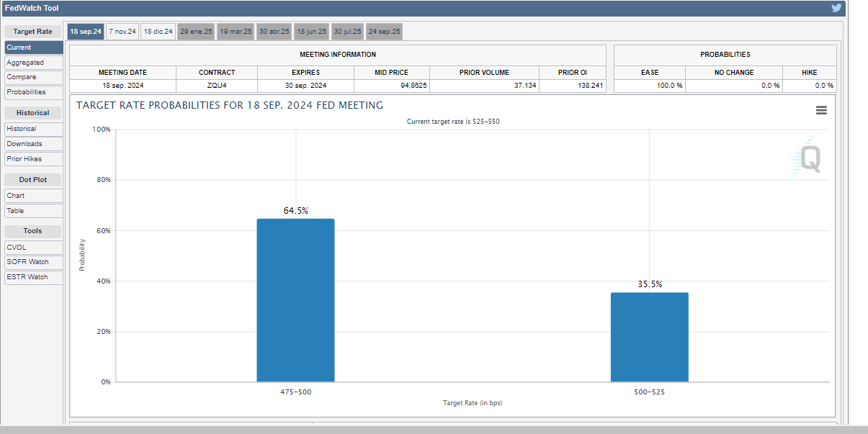868x434 pixels.
Task: Click the prior OI value 138.241
Action: 591,86
